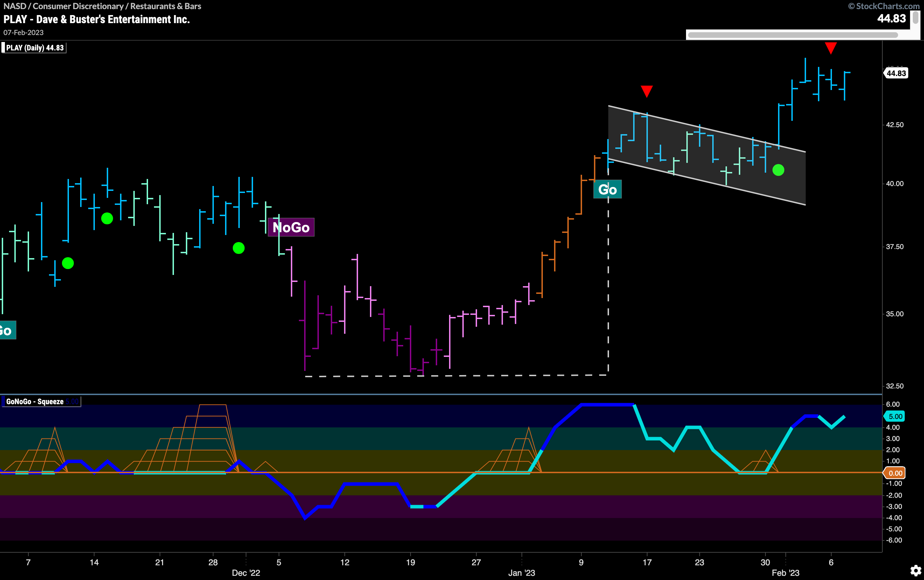Click the Jan '23 date axis label

tap(521, 573)
